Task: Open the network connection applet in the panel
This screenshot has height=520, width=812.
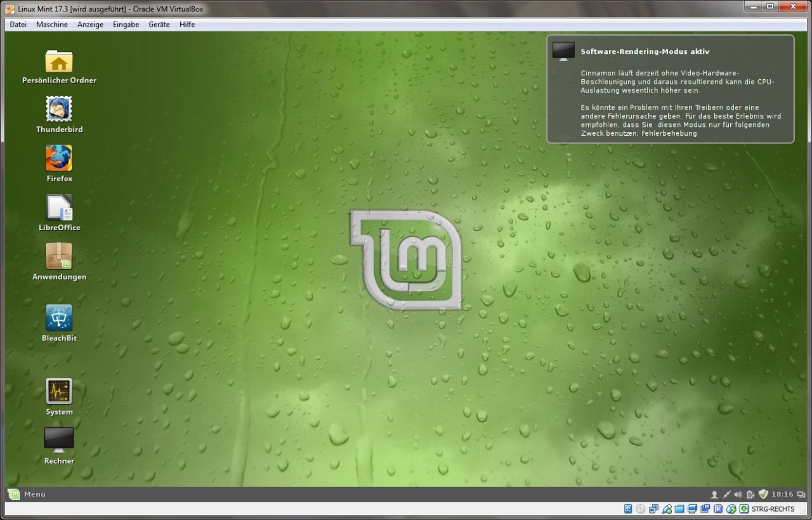Action: point(726,494)
